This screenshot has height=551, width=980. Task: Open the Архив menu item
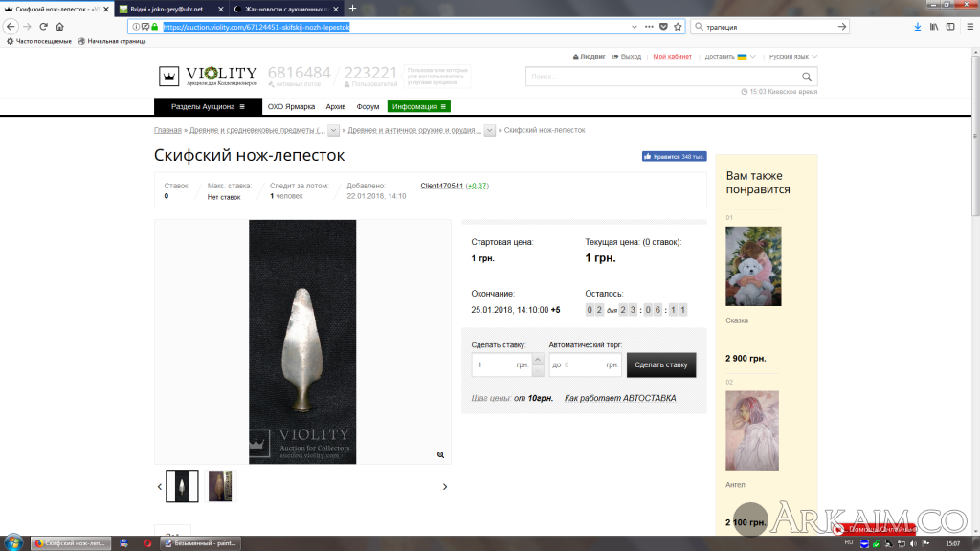(x=335, y=106)
